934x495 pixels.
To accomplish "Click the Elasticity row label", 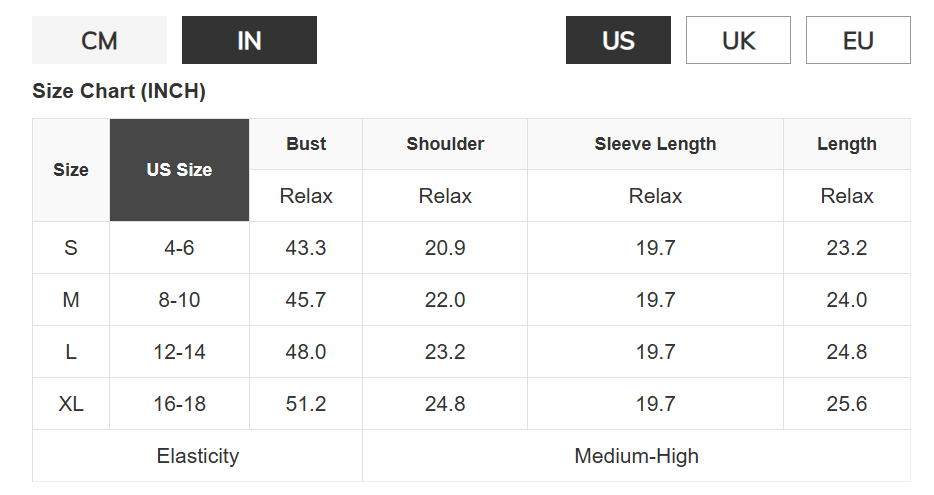I will (x=197, y=456).
